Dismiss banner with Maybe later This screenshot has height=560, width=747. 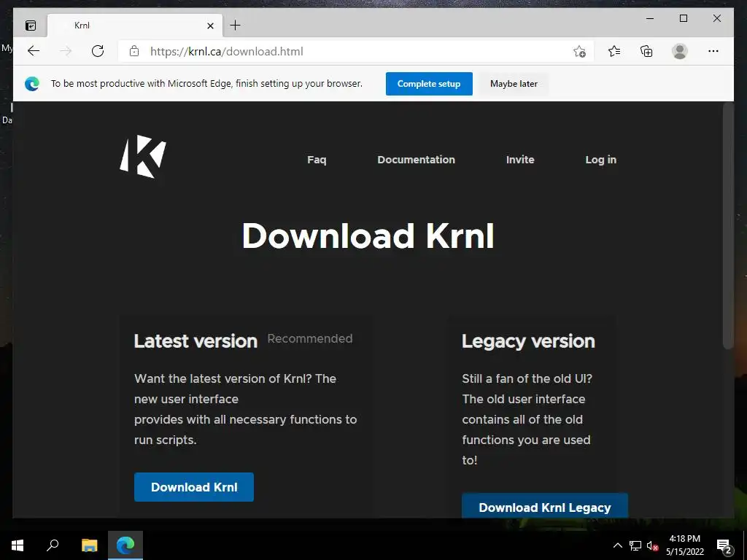pos(514,84)
